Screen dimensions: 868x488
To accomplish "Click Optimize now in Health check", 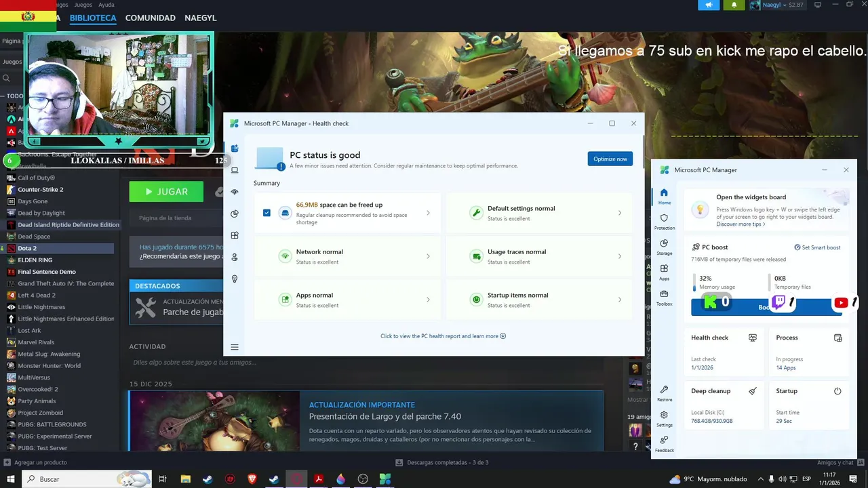I will click(x=610, y=159).
